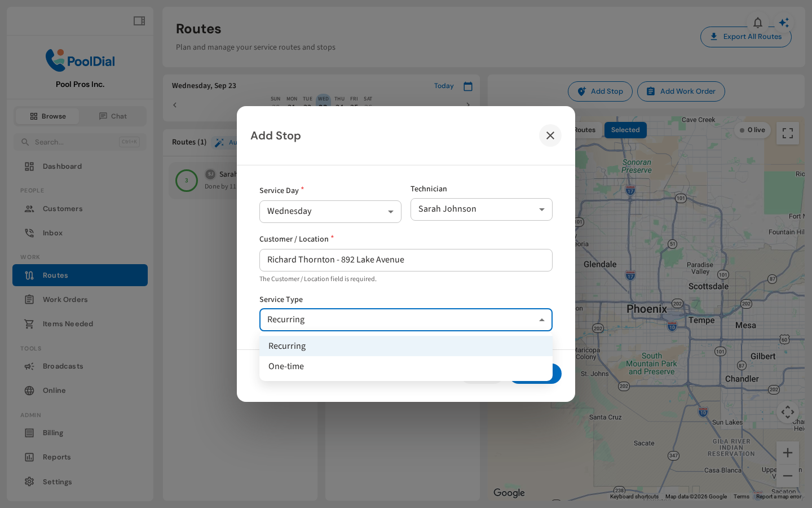Viewport: 812px width, 508px height.
Task: Zoom out on the map
Action: tap(788, 476)
